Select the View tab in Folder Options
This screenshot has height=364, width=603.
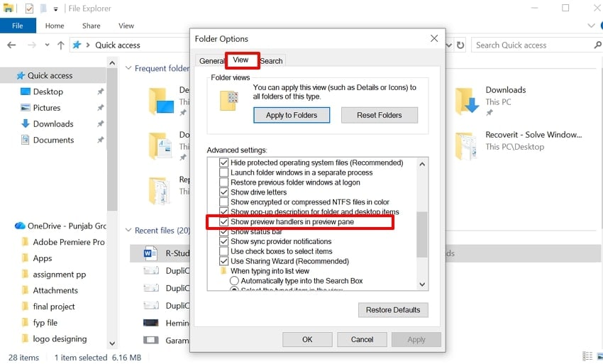pos(241,60)
